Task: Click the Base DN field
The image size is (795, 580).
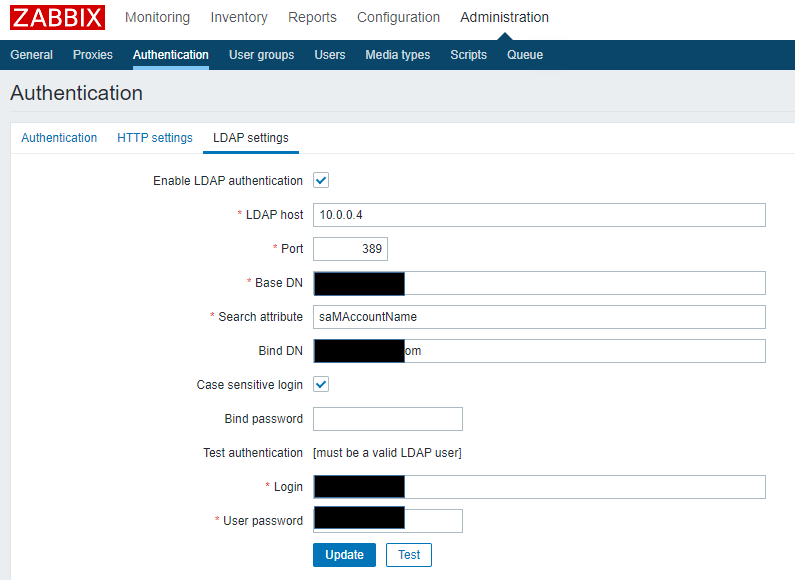Action: pyautogui.click(x=539, y=283)
